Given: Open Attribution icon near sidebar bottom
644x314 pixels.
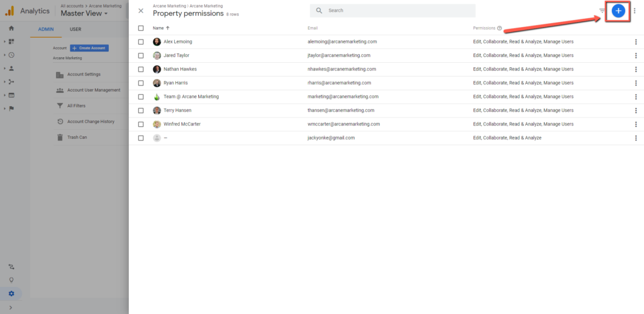Looking at the screenshot, I should (x=11, y=267).
